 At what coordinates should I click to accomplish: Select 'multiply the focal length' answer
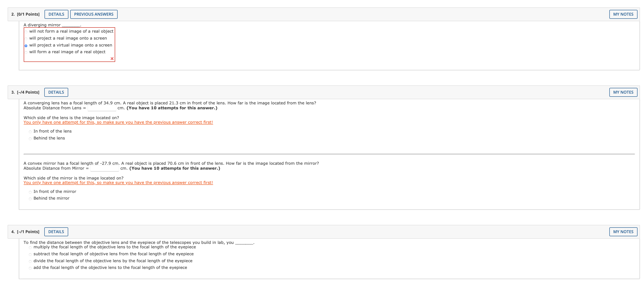[x=30, y=247]
